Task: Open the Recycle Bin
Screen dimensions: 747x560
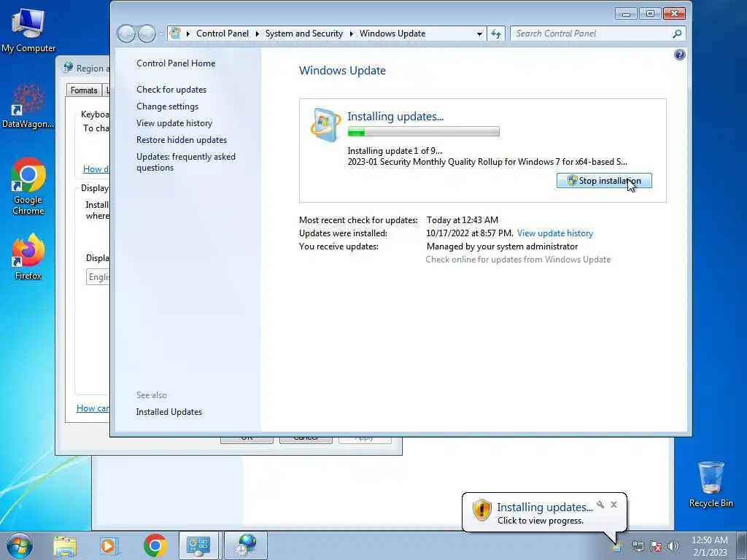Action: 711,484
